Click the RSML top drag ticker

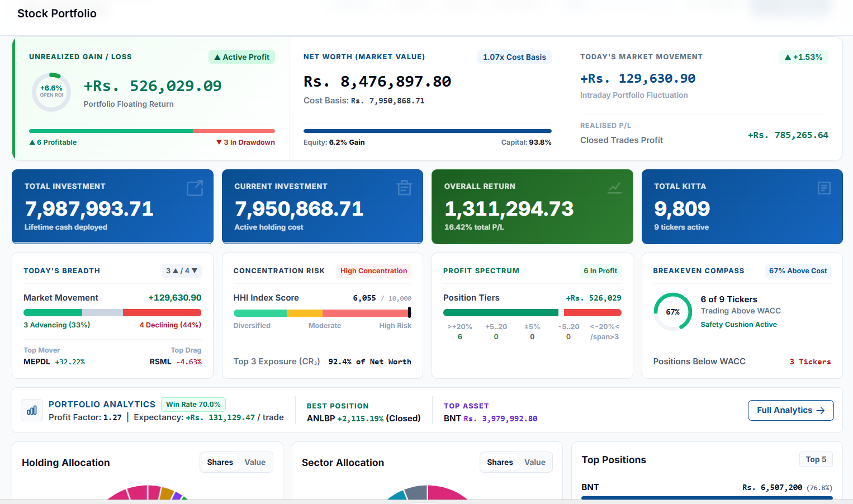(x=160, y=362)
